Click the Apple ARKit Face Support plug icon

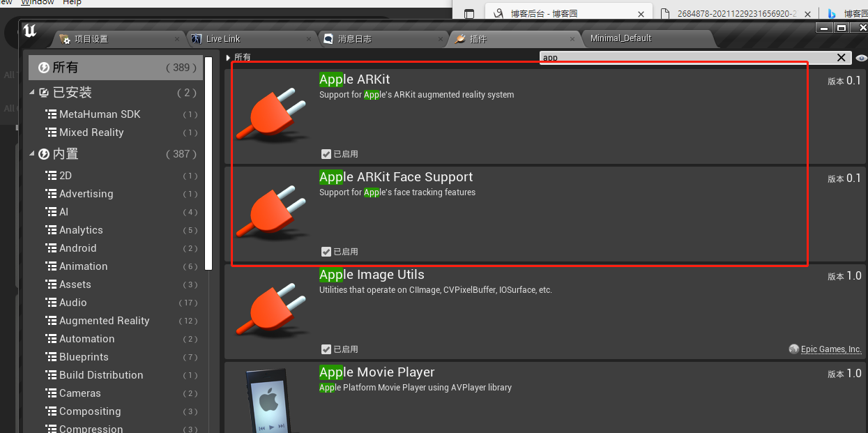coord(271,214)
